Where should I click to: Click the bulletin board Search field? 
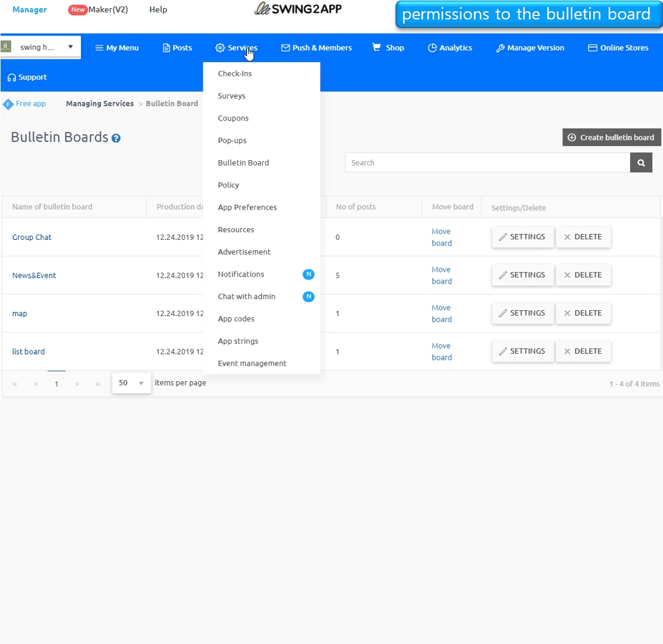487,163
